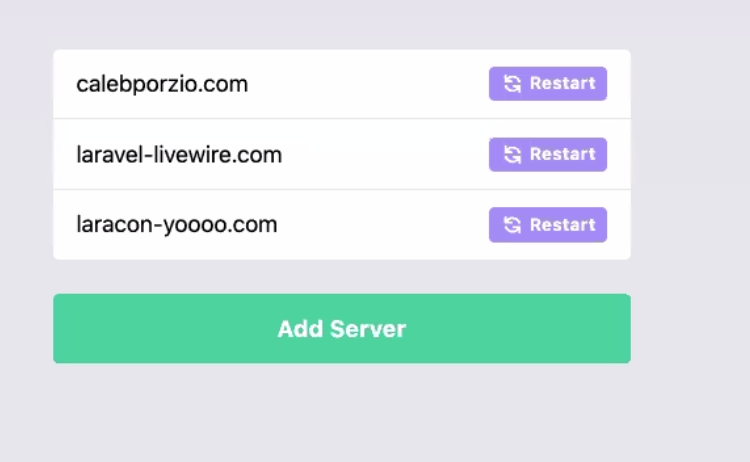Select the laravel-livewire.com server name

[179, 155]
